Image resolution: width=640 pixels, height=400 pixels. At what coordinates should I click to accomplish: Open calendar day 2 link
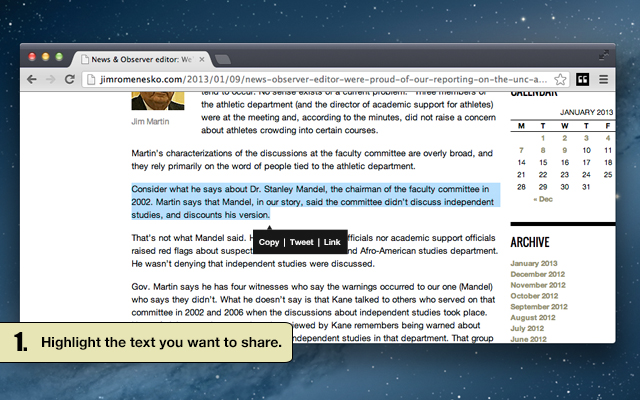(x=564, y=138)
